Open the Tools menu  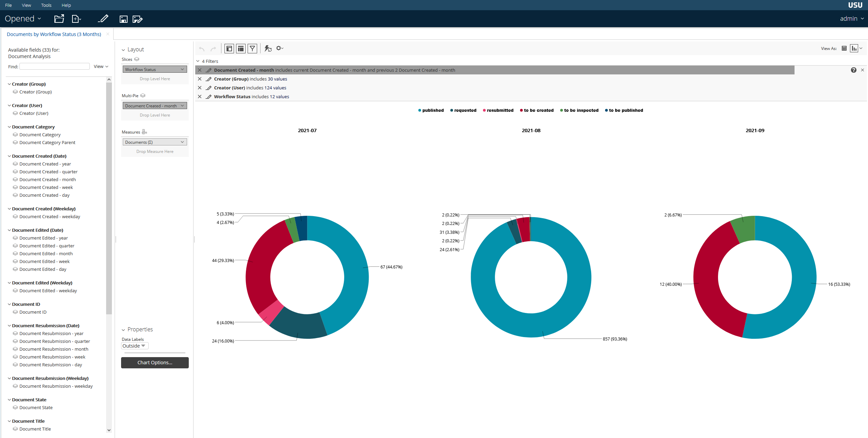(x=46, y=5)
